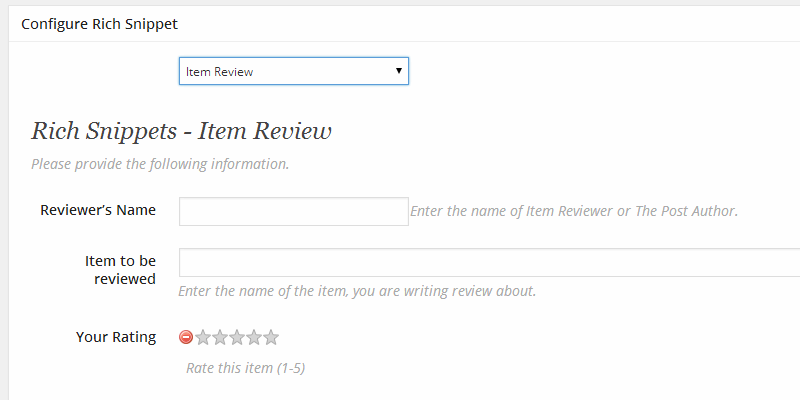The image size is (800, 400).
Task: Click the Item to be reviewed label
Action: pos(120,270)
